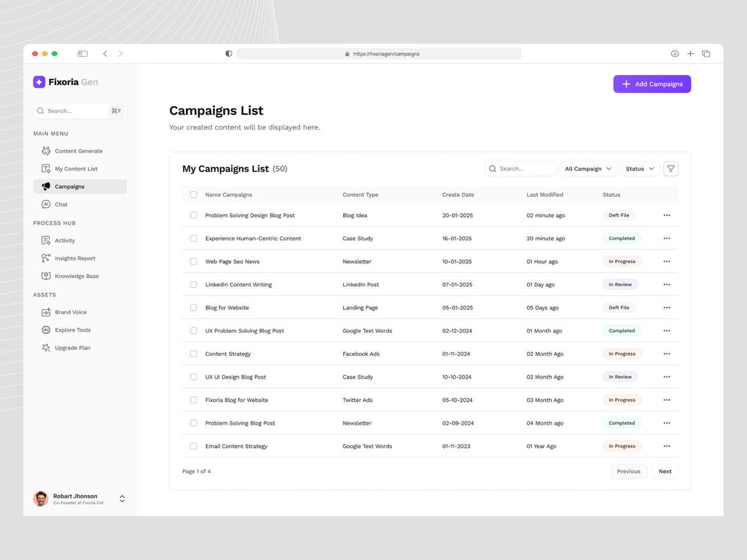Click the browser address bar URL

click(379, 54)
